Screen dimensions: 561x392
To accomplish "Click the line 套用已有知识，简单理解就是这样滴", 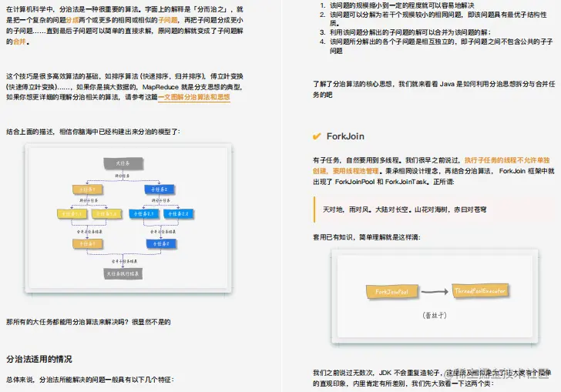I will pos(366,237).
